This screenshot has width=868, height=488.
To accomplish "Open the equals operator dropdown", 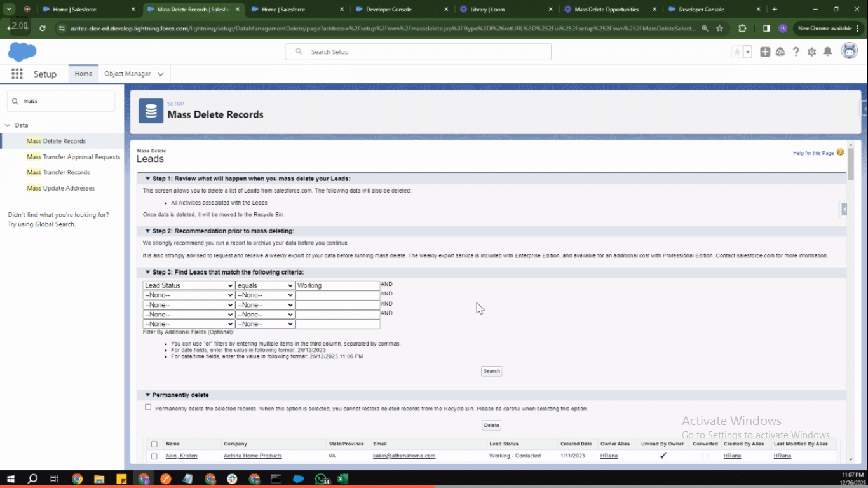I will click(x=265, y=286).
